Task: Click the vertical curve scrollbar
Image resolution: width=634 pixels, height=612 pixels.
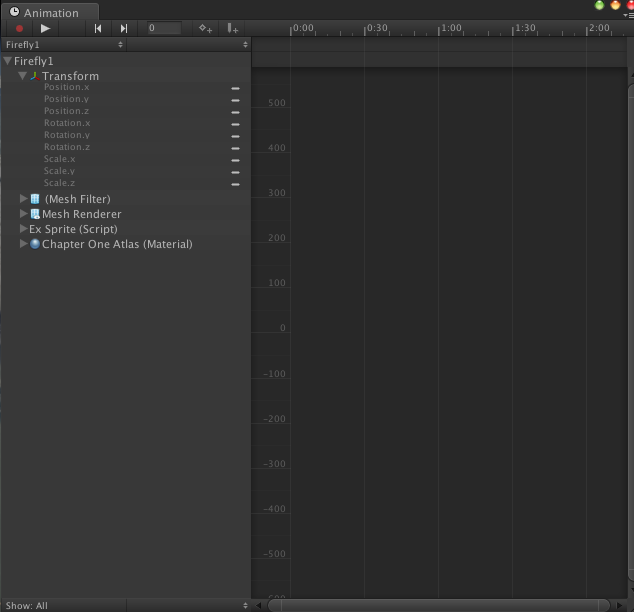Action: (631, 331)
